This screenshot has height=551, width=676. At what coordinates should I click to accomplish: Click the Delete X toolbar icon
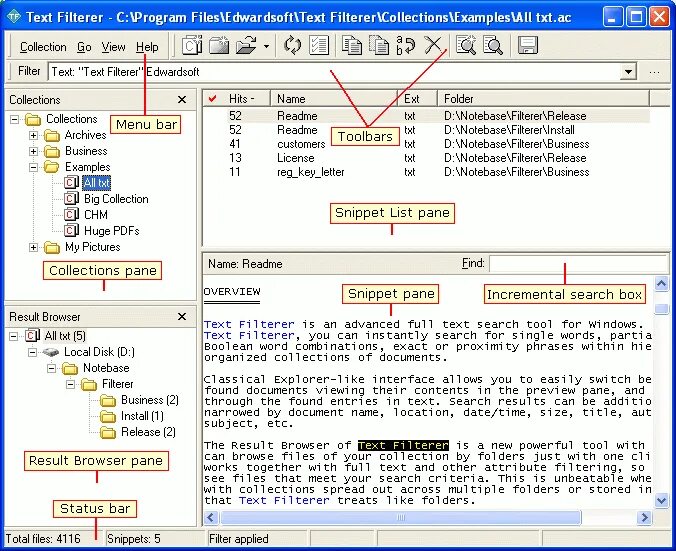pos(433,45)
